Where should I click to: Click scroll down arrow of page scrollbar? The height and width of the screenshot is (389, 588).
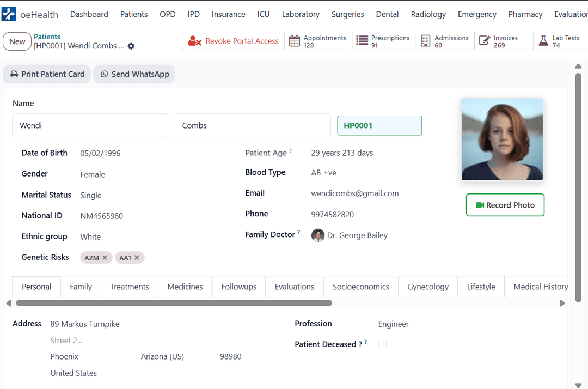[578, 385]
